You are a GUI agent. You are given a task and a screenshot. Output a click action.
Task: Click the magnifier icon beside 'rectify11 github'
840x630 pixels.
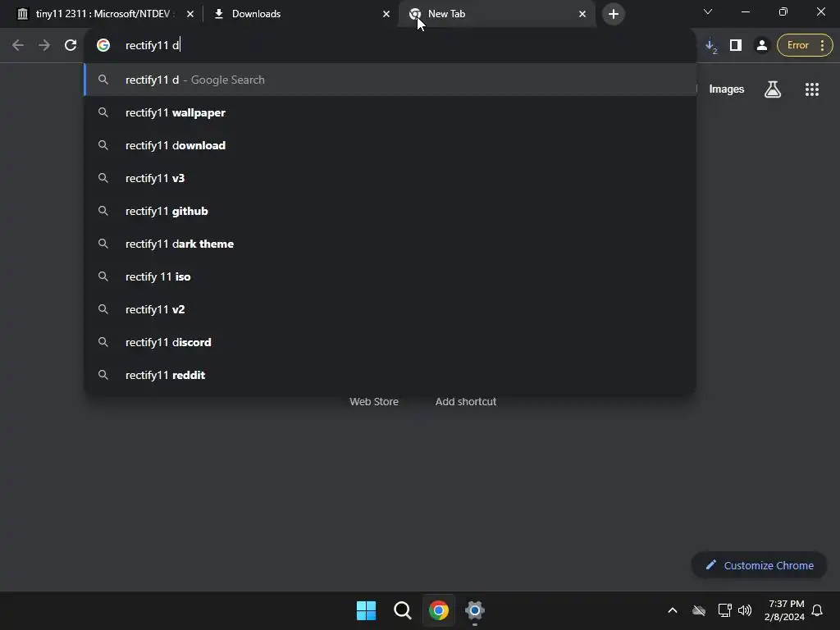click(103, 211)
